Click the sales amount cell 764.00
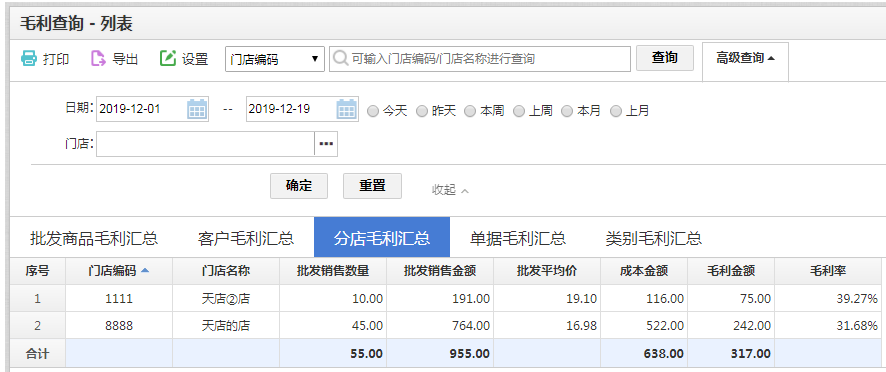Image resolution: width=886 pixels, height=372 pixels. pyautogui.click(x=440, y=326)
